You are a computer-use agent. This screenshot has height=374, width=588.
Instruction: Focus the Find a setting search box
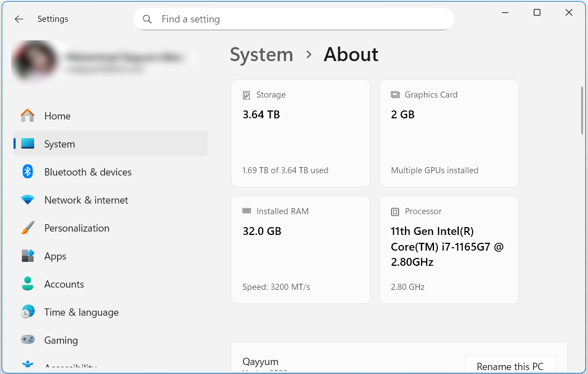click(x=293, y=19)
